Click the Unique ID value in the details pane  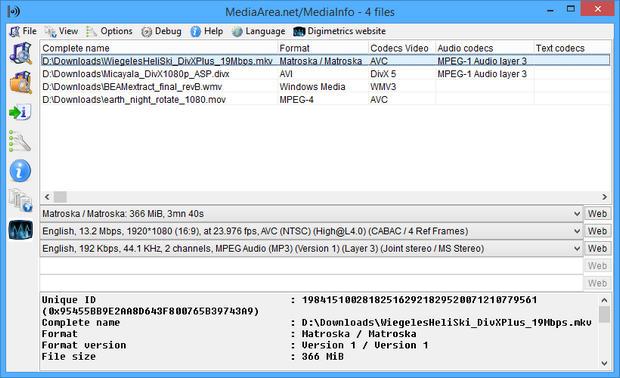tap(419, 300)
